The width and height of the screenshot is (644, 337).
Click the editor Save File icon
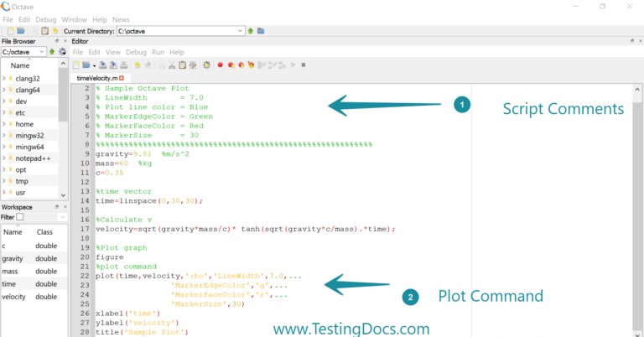tap(102, 65)
